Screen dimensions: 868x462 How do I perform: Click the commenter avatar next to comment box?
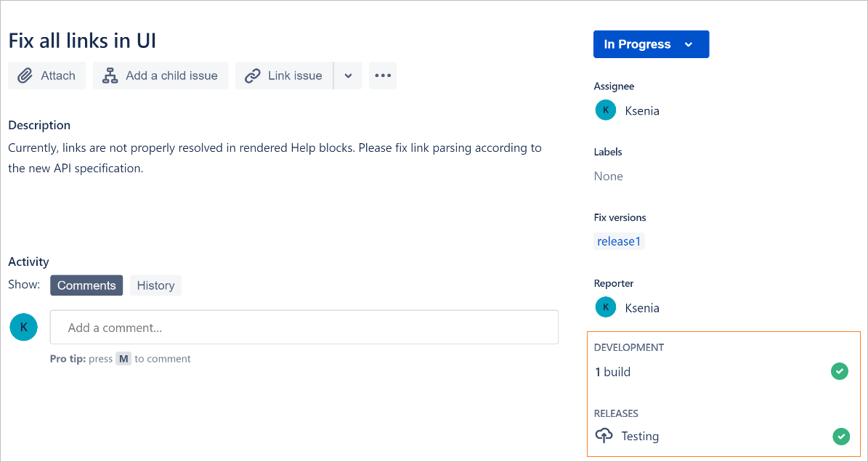23,327
